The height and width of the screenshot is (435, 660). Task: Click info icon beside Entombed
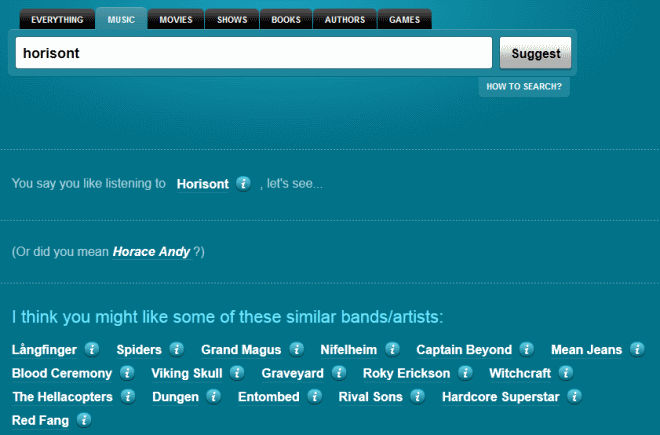tap(314, 396)
